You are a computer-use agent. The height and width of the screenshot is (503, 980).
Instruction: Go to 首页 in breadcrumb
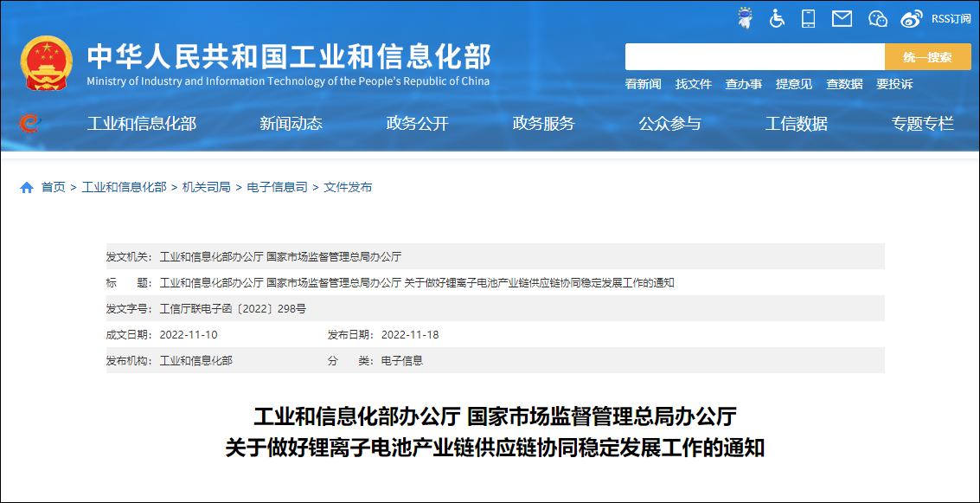pyautogui.click(x=53, y=187)
